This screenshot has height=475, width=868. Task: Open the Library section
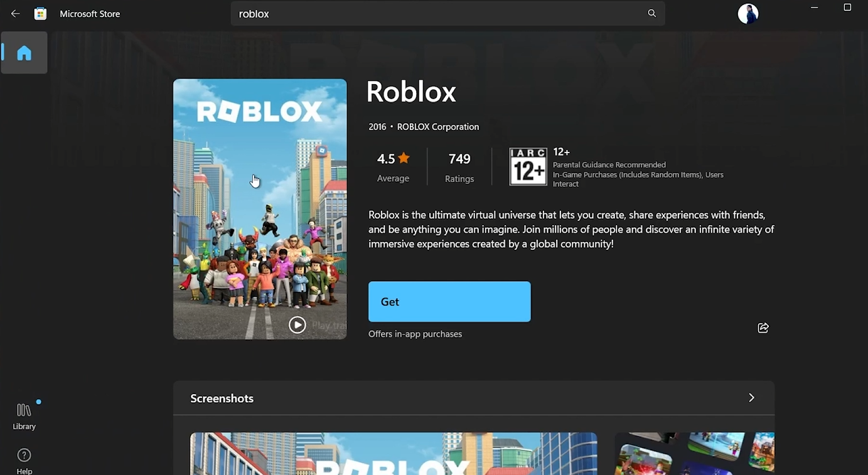coord(24,417)
